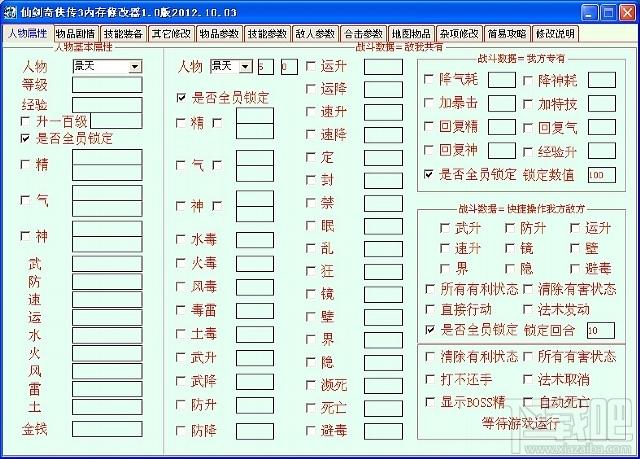Open the 杂项修改 tab
640x459 pixels.
click(459, 33)
